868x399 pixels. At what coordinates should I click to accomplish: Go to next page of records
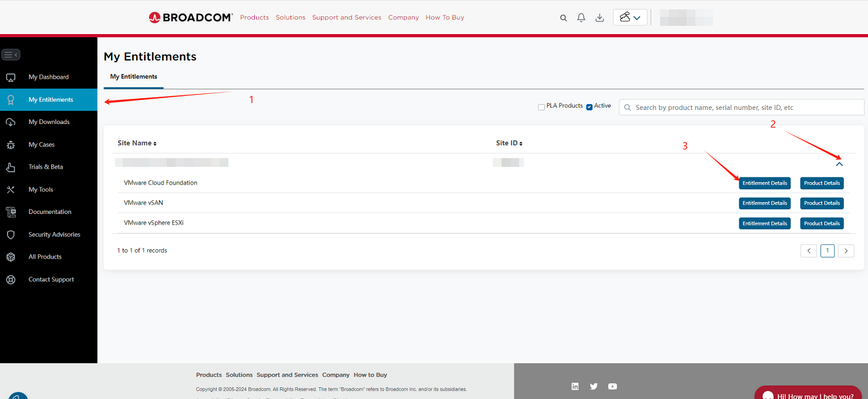846,251
